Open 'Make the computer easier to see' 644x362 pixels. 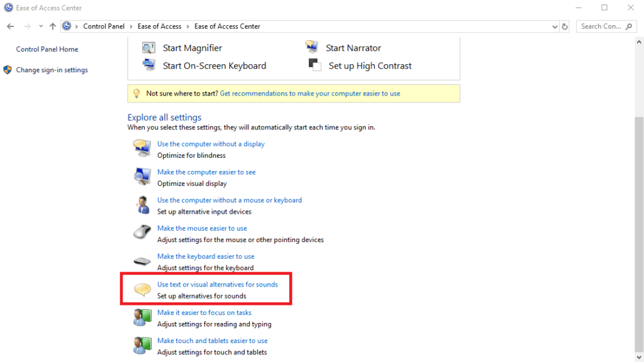206,172
